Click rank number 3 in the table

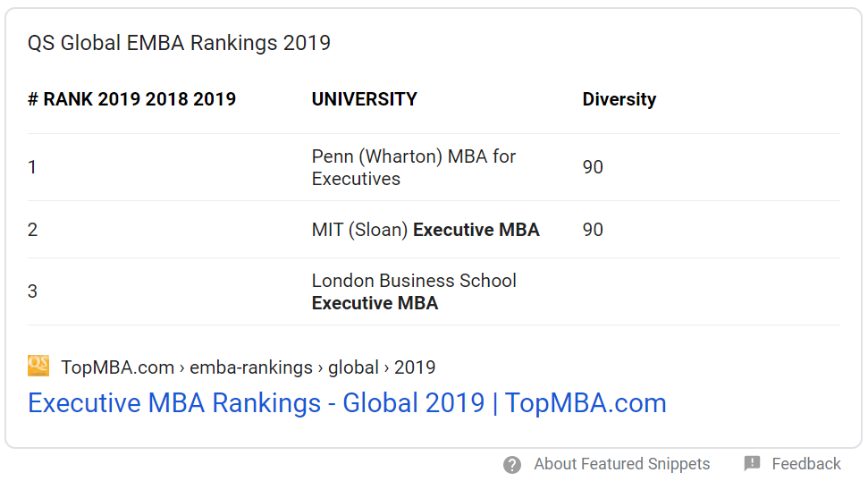[x=32, y=291]
